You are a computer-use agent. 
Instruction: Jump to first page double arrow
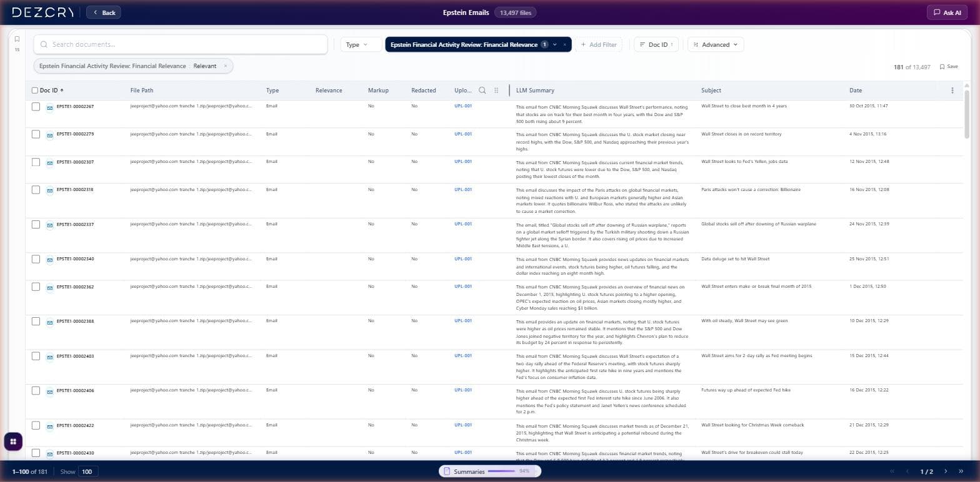click(891, 471)
